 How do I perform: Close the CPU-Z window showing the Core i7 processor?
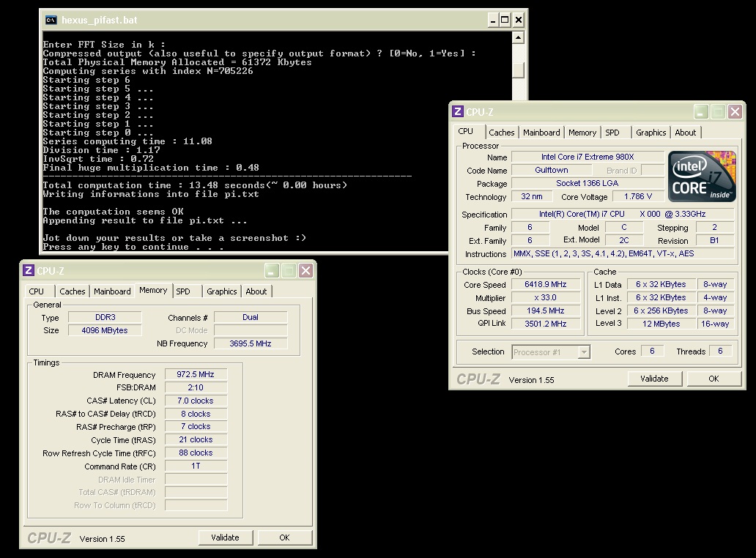click(734, 112)
